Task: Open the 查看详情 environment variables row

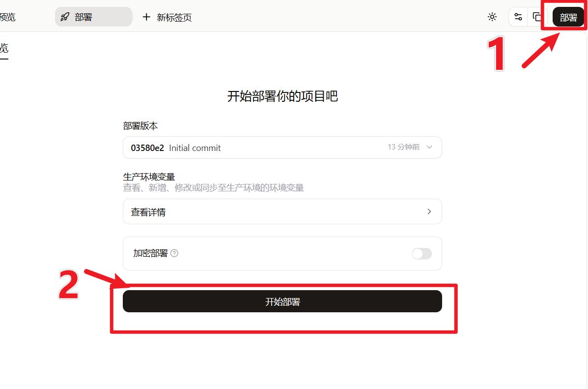Action: pyautogui.click(x=282, y=212)
